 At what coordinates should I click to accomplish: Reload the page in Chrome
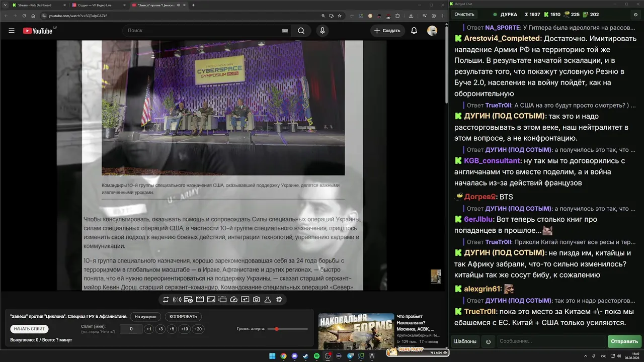pos(24,16)
